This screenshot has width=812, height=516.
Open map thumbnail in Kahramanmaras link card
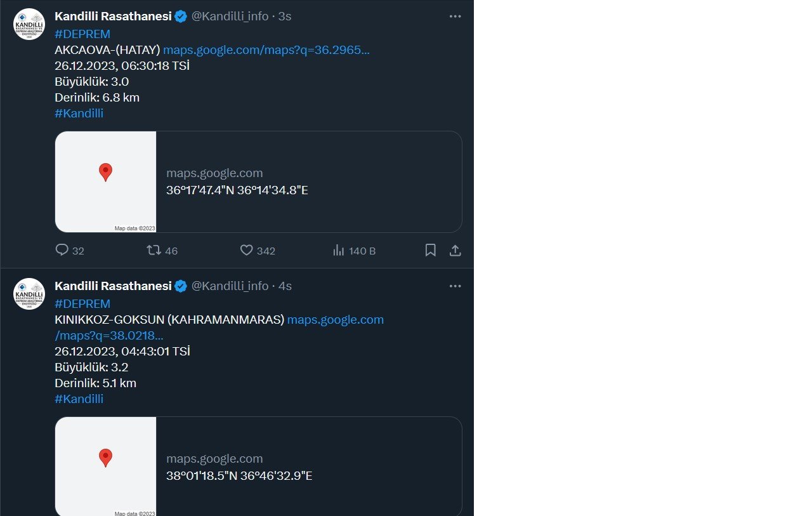tap(106, 466)
